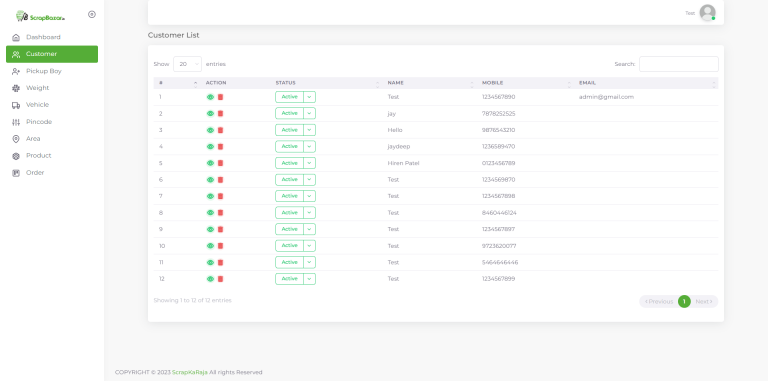Delete customer named Hello
Viewport: 768px width, 381px height.
(x=220, y=130)
